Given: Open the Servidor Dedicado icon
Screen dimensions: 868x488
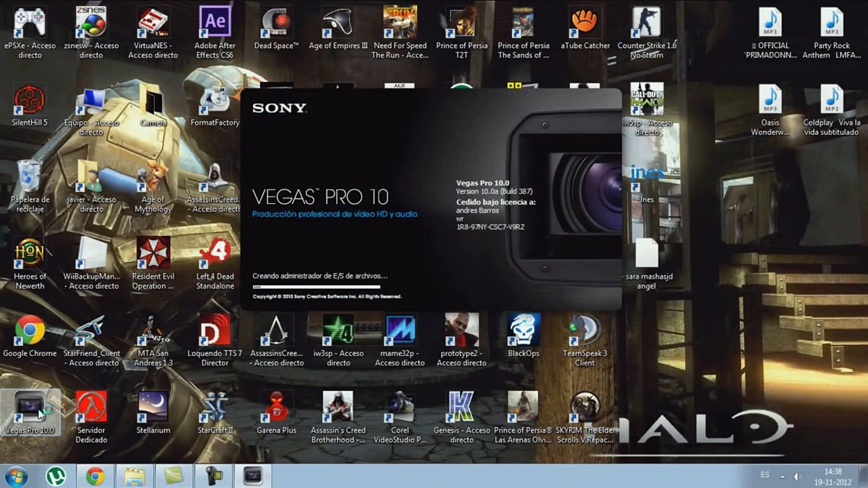Looking at the screenshot, I should [x=91, y=416].
